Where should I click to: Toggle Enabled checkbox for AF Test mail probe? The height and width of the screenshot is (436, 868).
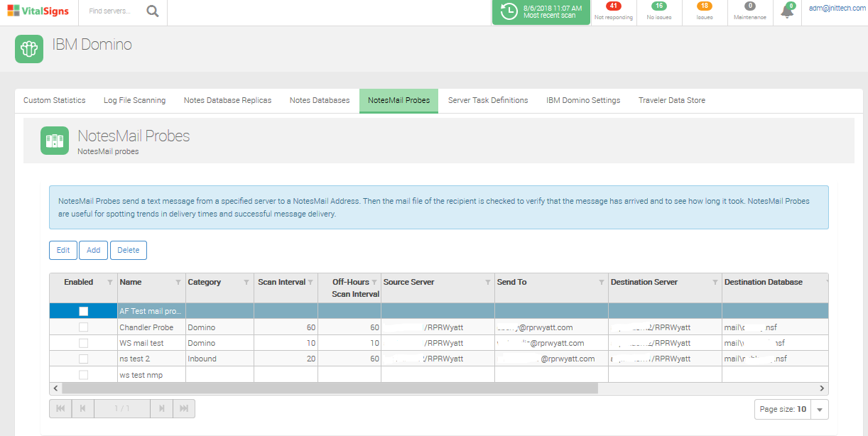[84, 311]
